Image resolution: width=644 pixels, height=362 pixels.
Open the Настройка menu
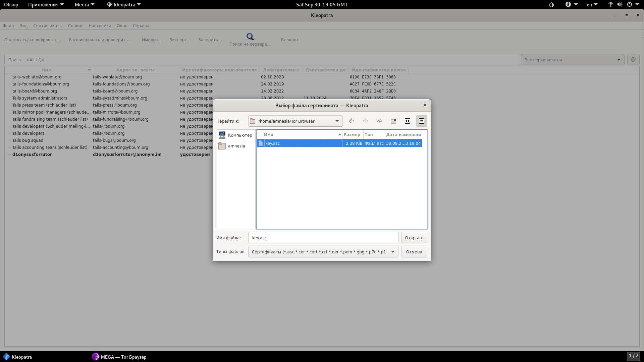100,26
